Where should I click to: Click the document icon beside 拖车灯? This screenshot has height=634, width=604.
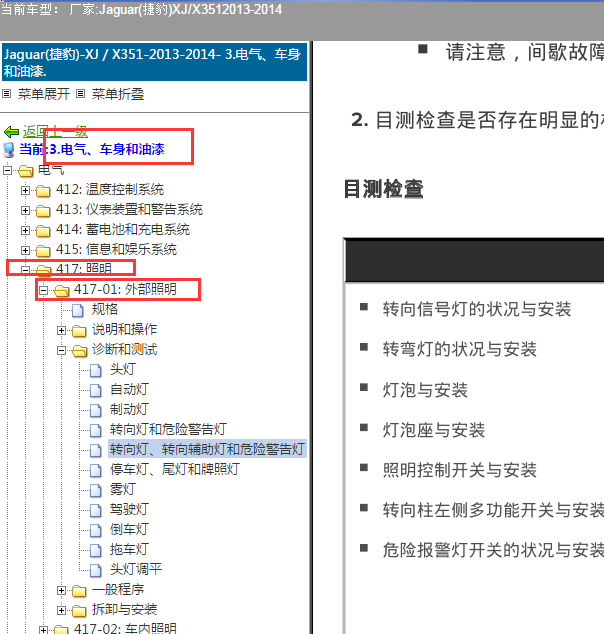(x=96, y=550)
